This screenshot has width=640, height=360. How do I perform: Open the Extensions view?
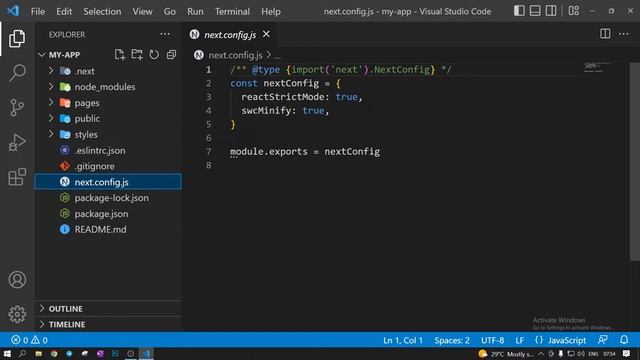coord(17,177)
